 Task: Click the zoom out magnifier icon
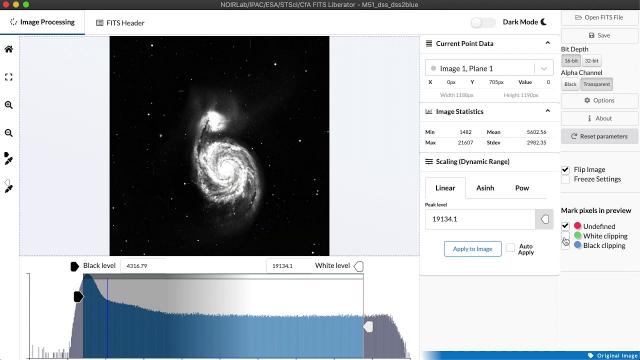click(9, 133)
